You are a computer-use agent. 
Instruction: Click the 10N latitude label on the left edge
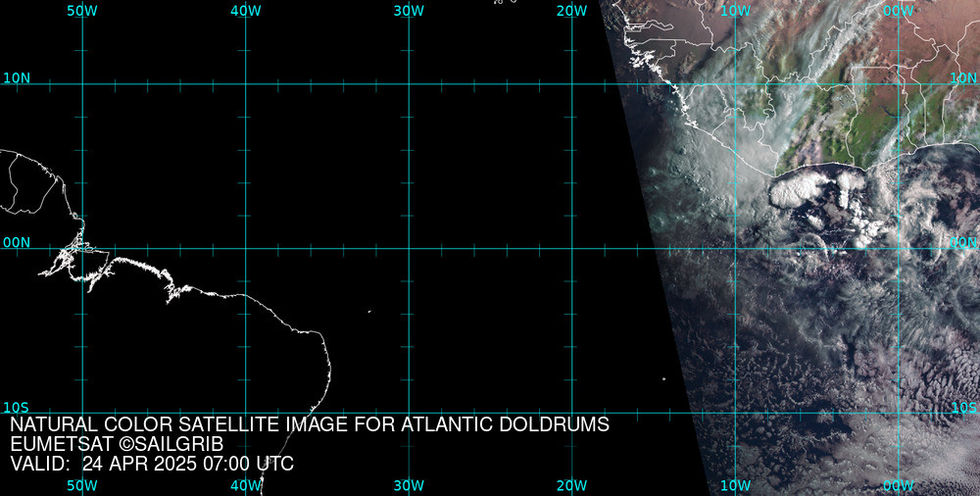pyautogui.click(x=17, y=78)
